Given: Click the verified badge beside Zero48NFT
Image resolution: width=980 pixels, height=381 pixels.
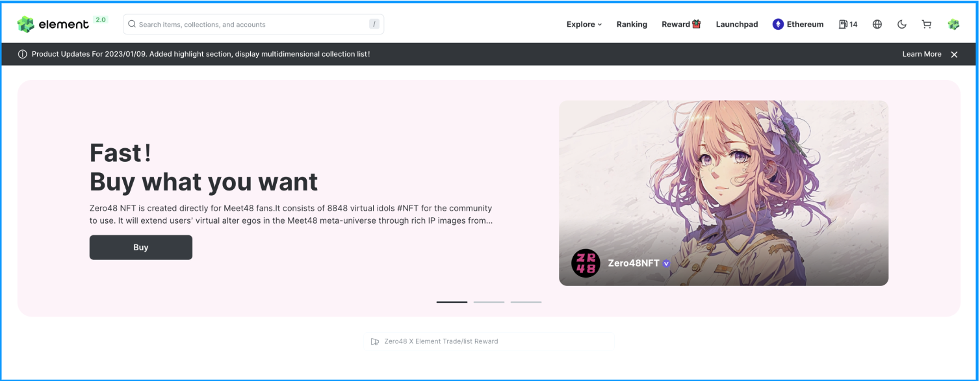Looking at the screenshot, I should coord(667,263).
